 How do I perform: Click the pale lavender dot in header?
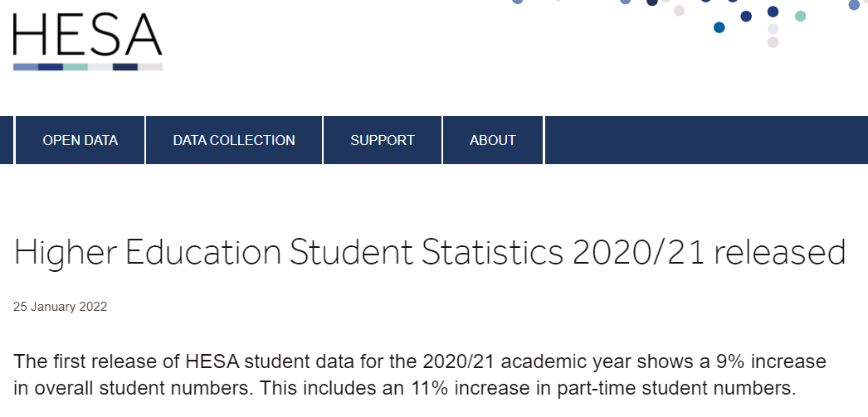coord(773,29)
